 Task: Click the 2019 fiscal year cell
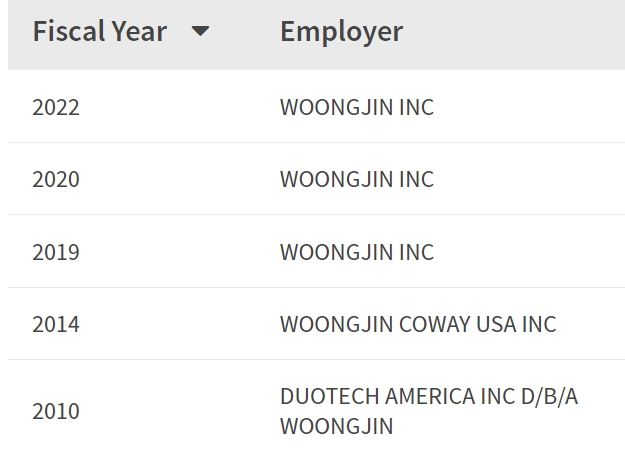[56, 252]
